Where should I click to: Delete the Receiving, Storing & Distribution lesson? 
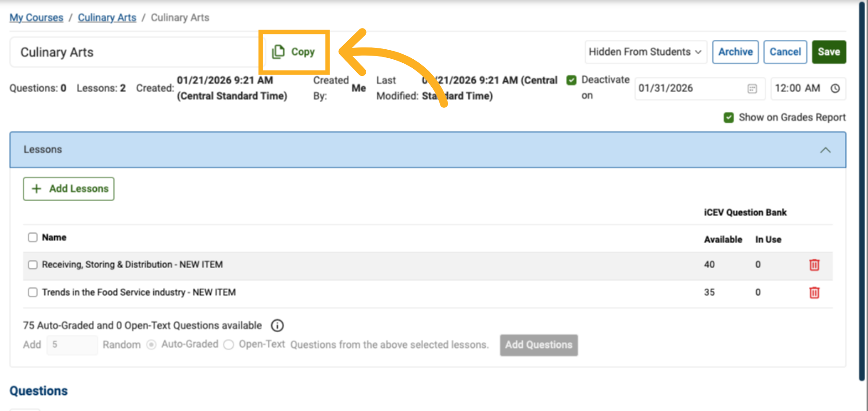click(814, 265)
